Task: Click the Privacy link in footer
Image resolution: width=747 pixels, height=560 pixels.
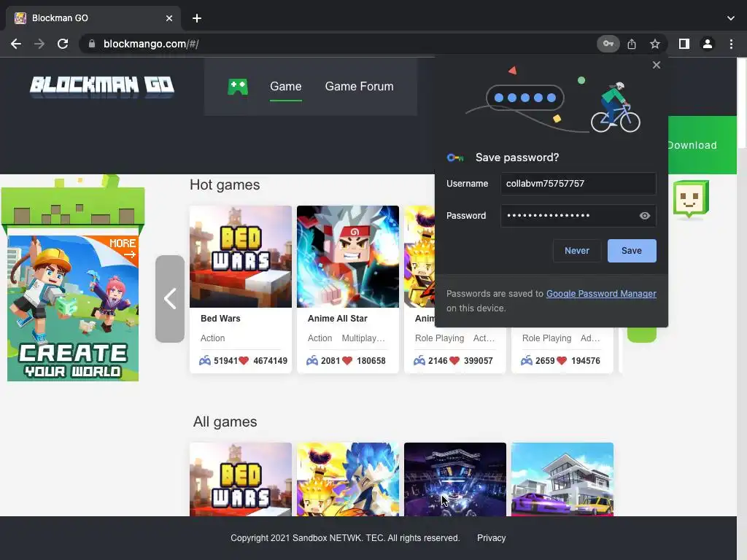Action: pyautogui.click(x=491, y=538)
